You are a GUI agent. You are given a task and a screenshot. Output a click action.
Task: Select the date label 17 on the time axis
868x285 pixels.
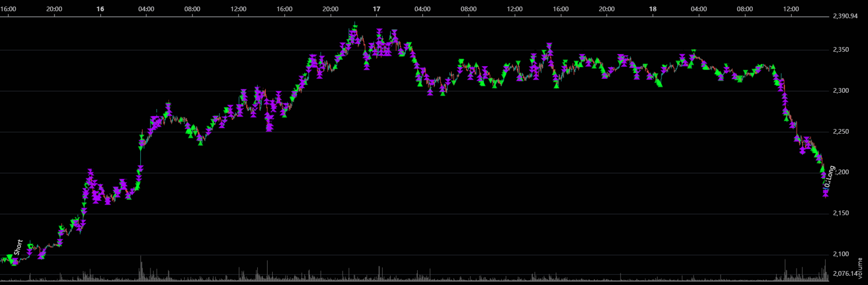[x=377, y=9]
